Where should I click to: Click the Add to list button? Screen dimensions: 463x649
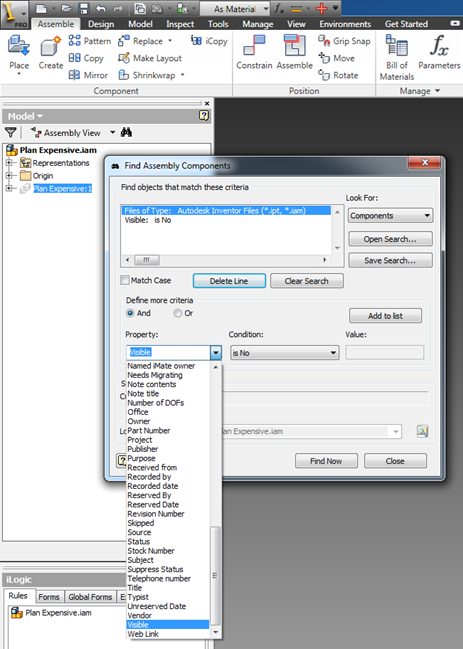[385, 315]
